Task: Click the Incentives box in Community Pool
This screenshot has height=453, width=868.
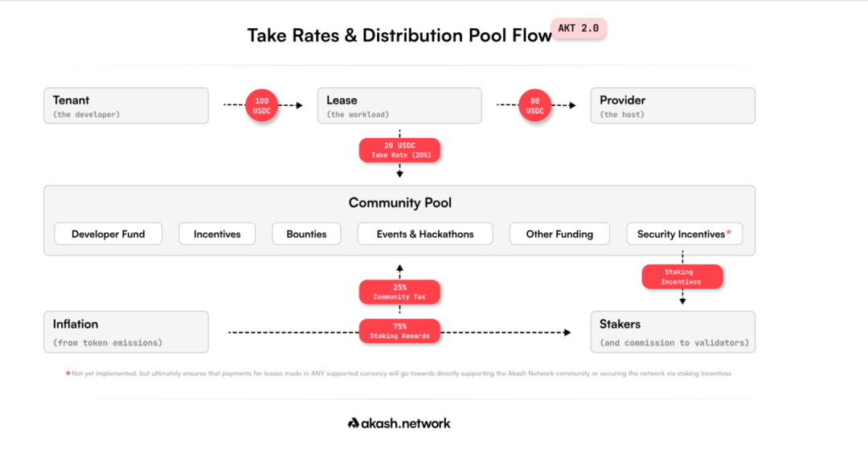Action: pos(217,234)
